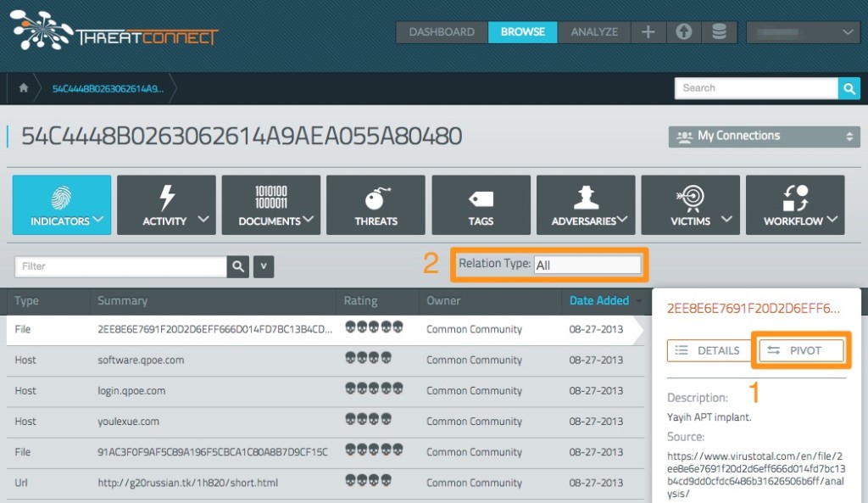This screenshot has width=868, height=503.
Task: Click the skull rating for 91AC3F0F9AF5C89A196F5CBCA1C80A8B7D9CF15C row
Action: 374,450
